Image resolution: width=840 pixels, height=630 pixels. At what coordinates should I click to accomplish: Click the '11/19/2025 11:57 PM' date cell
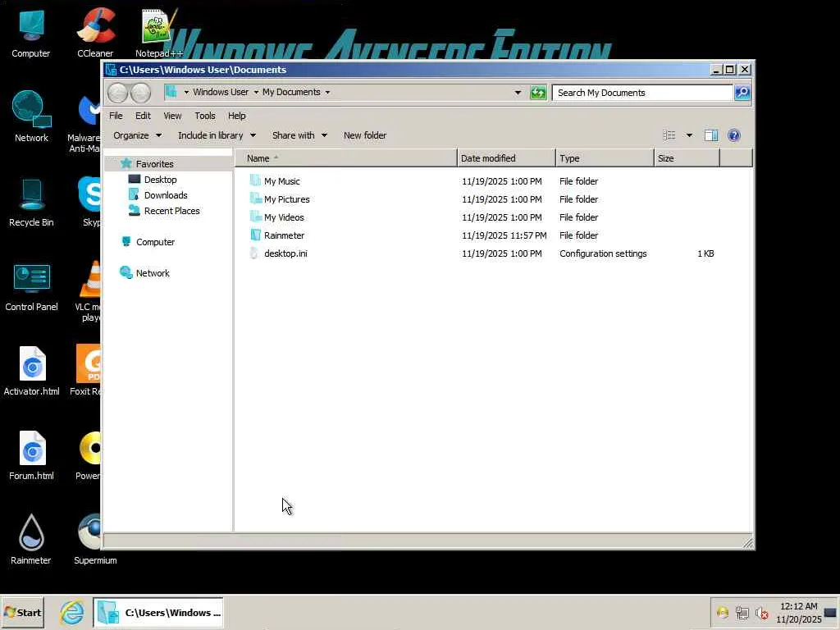pyautogui.click(x=504, y=235)
